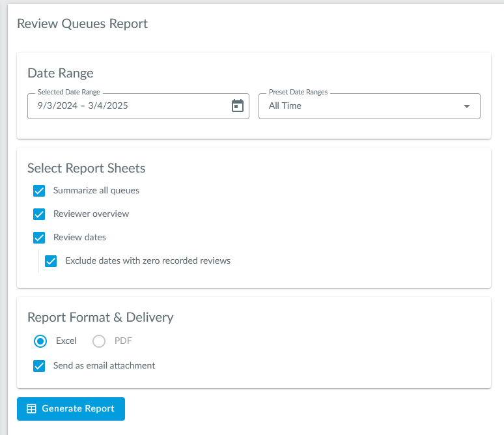The height and width of the screenshot is (435, 504).
Task: Click the table icon on Generate Report
Action: click(x=31, y=409)
